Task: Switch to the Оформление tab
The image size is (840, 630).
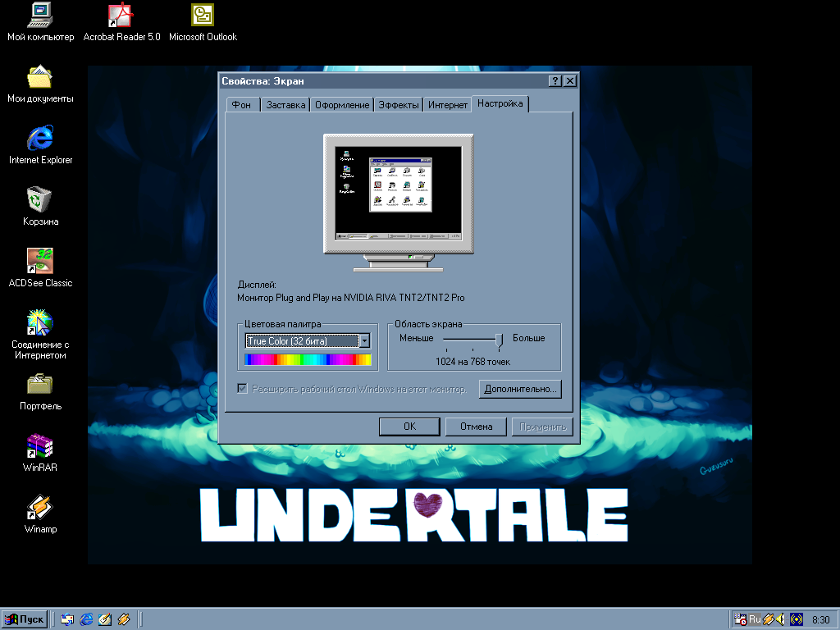Action: pos(342,104)
